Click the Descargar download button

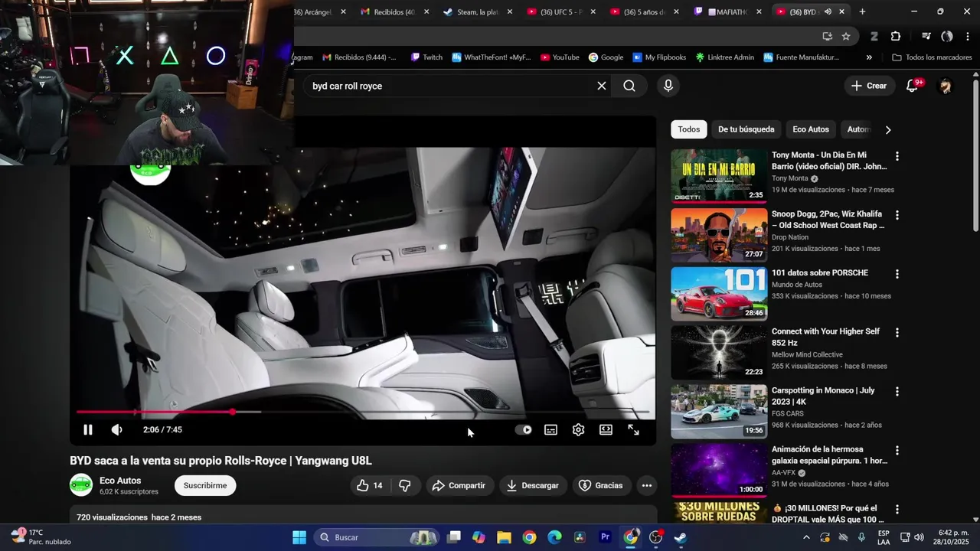[x=533, y=485]
